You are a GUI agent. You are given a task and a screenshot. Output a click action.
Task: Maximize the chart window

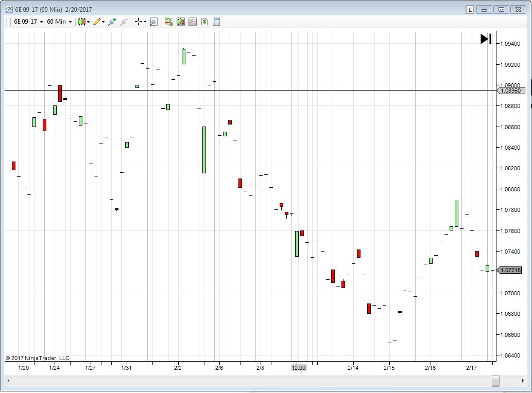(501, 9)
